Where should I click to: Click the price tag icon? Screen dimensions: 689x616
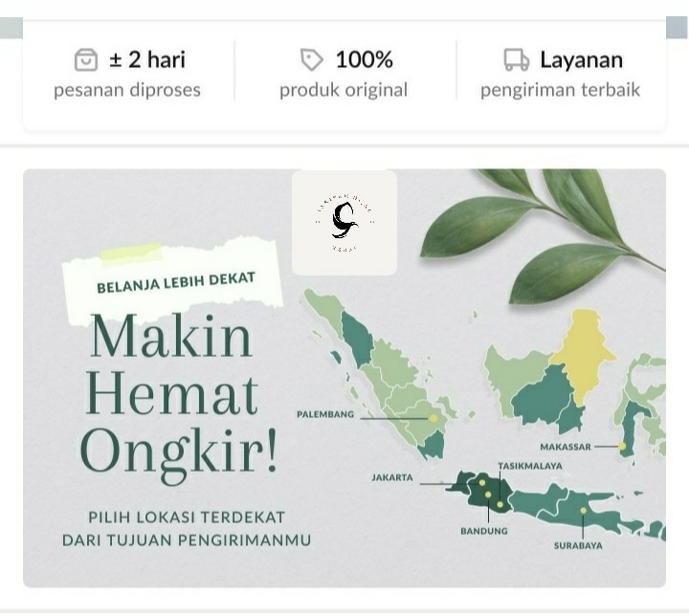coord(312,59)
